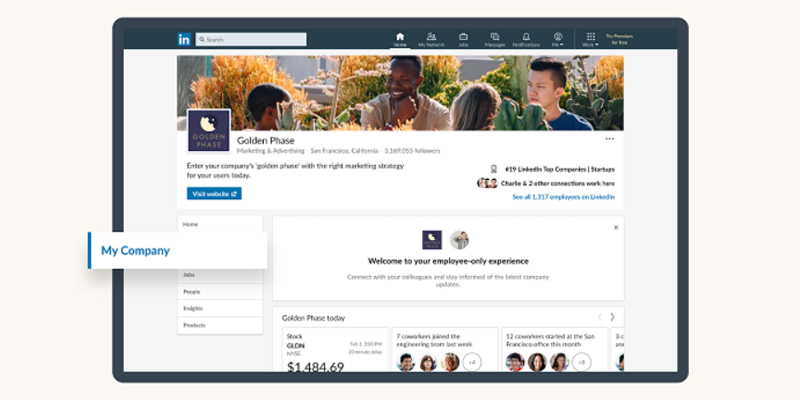Go to previous Golden Phase today card

pyautogui.click(x=599, y=317)
